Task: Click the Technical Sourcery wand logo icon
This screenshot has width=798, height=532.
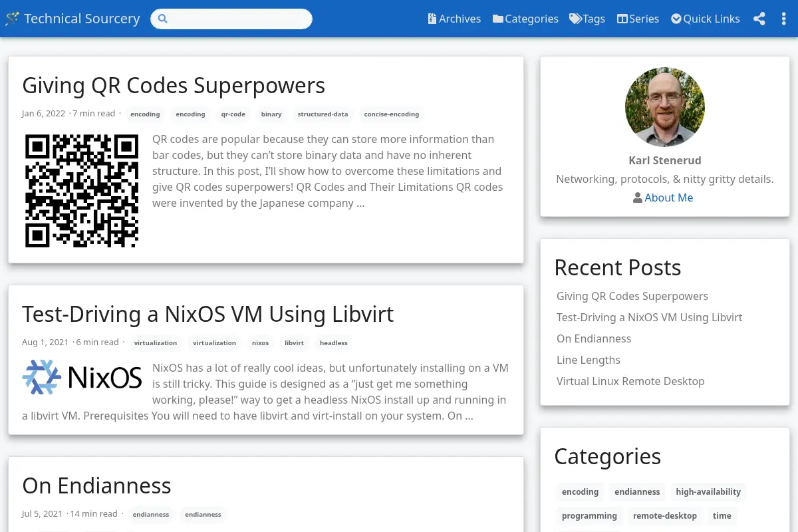Action: coord(12,19)
